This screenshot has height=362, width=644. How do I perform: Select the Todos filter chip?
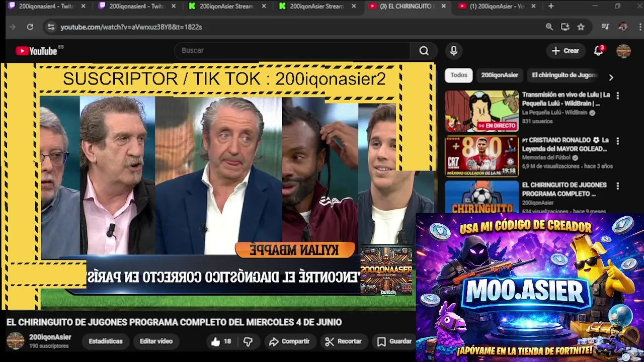[459, 75]
